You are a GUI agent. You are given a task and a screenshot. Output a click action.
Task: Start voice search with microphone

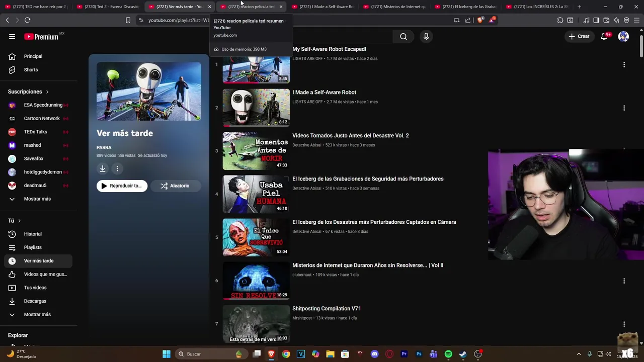coord(426,37)
